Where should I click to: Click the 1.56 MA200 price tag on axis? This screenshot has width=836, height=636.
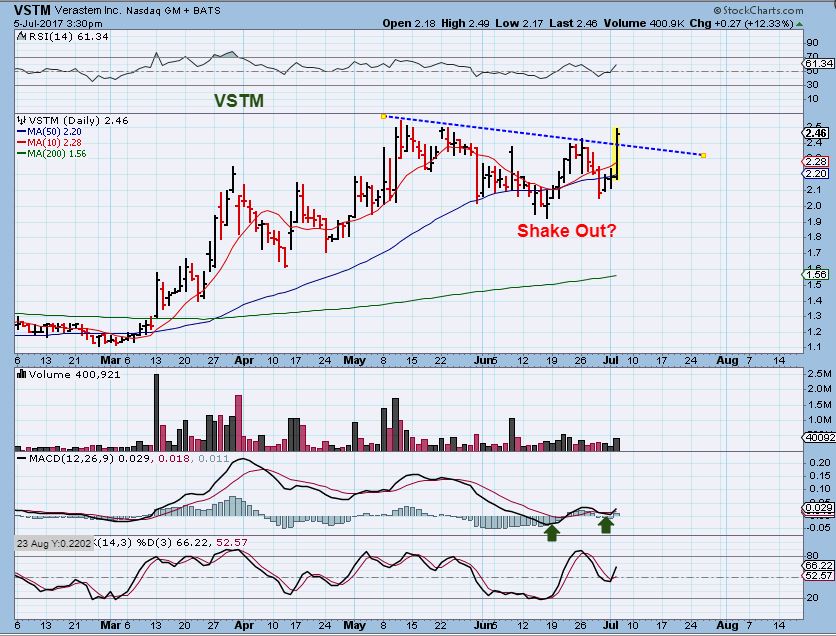pyautogui.click(x=816, y=275)
